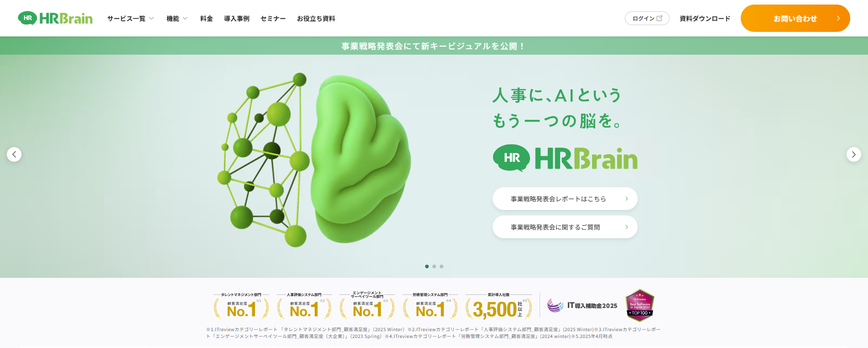Open the 導入事例 menu item
This screenshot has height=348, width=868.
coord(237,19)
